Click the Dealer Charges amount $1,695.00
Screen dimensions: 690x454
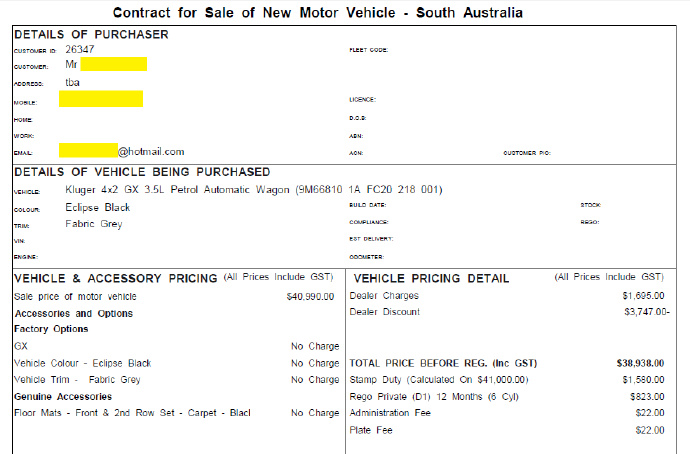642,296
